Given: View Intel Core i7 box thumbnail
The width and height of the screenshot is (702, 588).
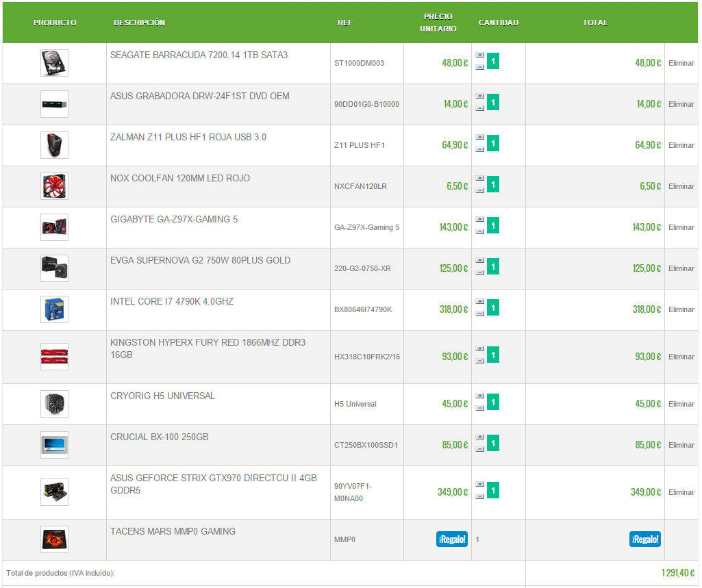Looking at the screenshot, I should coord(54,310).
